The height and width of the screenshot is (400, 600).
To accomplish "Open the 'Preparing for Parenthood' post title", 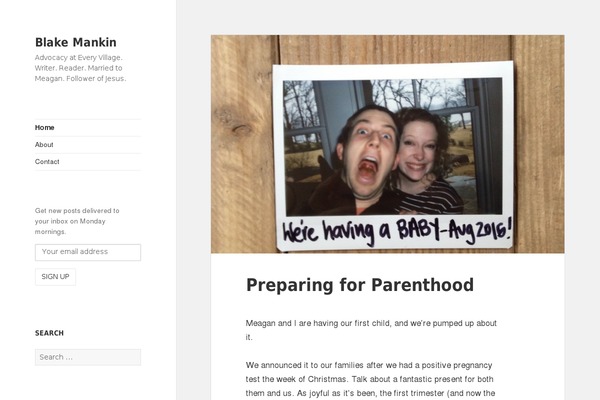I will 360,285.
